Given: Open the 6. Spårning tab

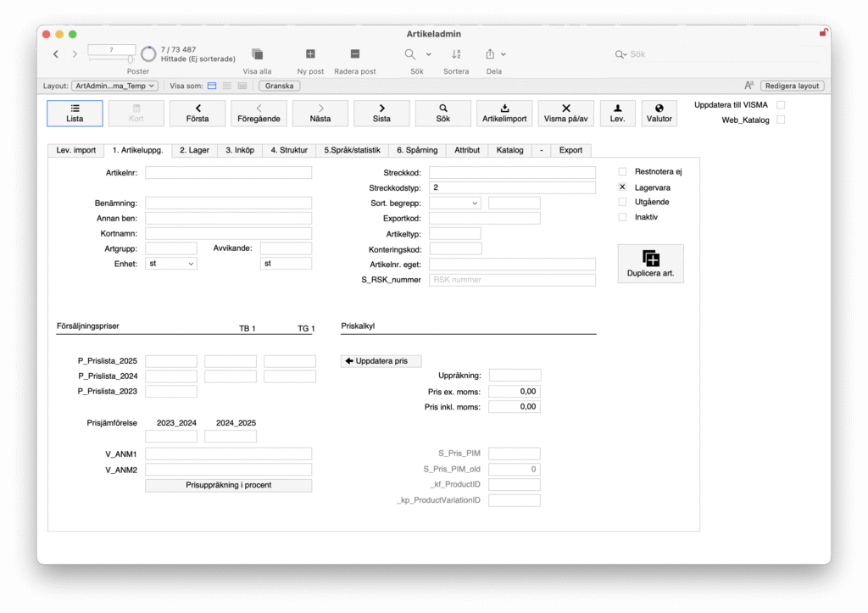Looking at the screenshot, I should click(417, 150).
